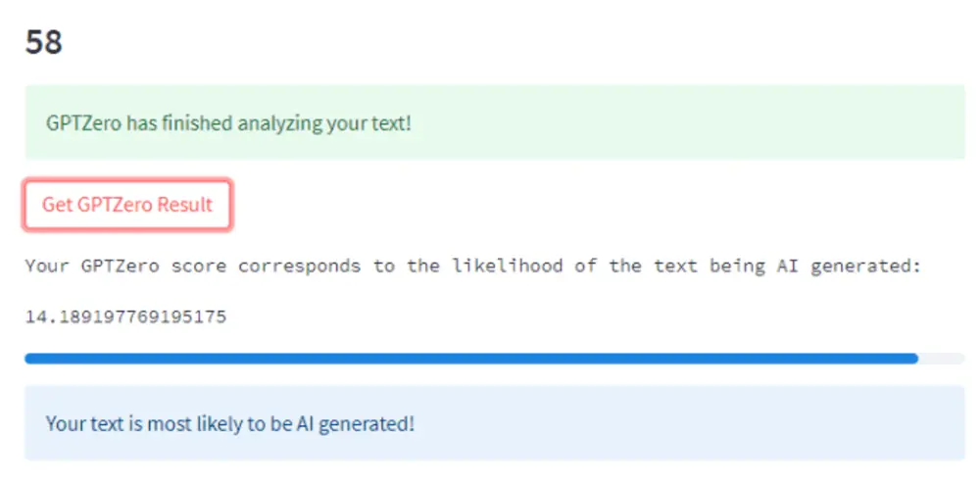Click the Get GPTZero Result button
Screen dimensions: 980x485
pyautogui.click(x=127, y=205)
